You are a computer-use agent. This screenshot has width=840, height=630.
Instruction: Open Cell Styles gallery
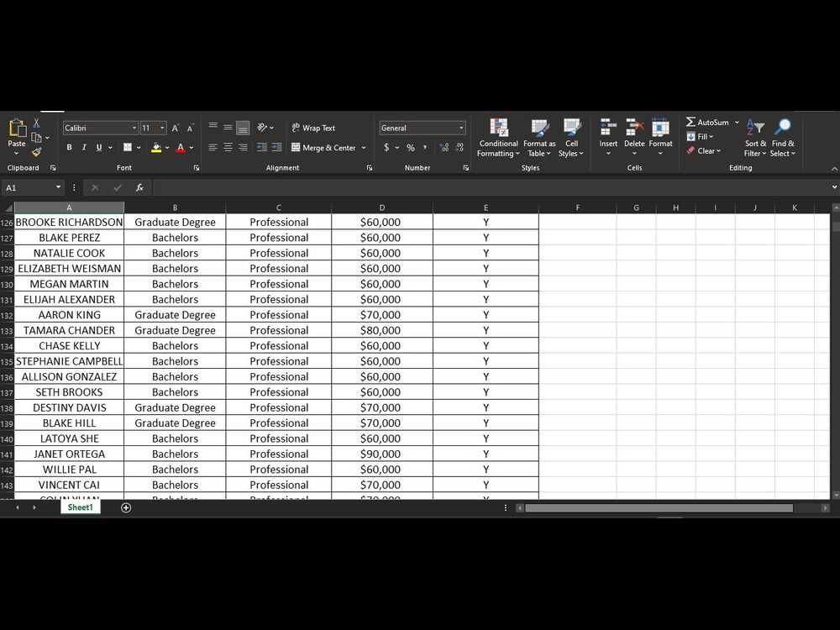point(571,139)
